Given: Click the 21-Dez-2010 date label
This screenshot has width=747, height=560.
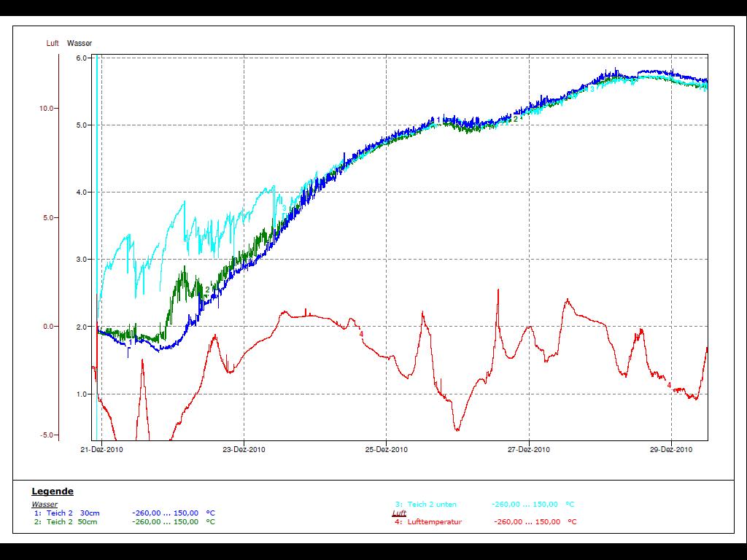Looking at the screenshot, I should [101, 449].
